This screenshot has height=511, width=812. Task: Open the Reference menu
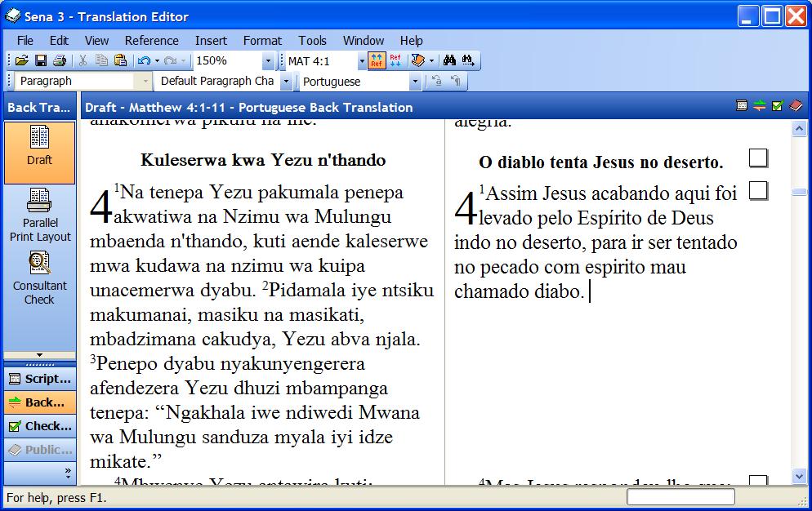152,40
